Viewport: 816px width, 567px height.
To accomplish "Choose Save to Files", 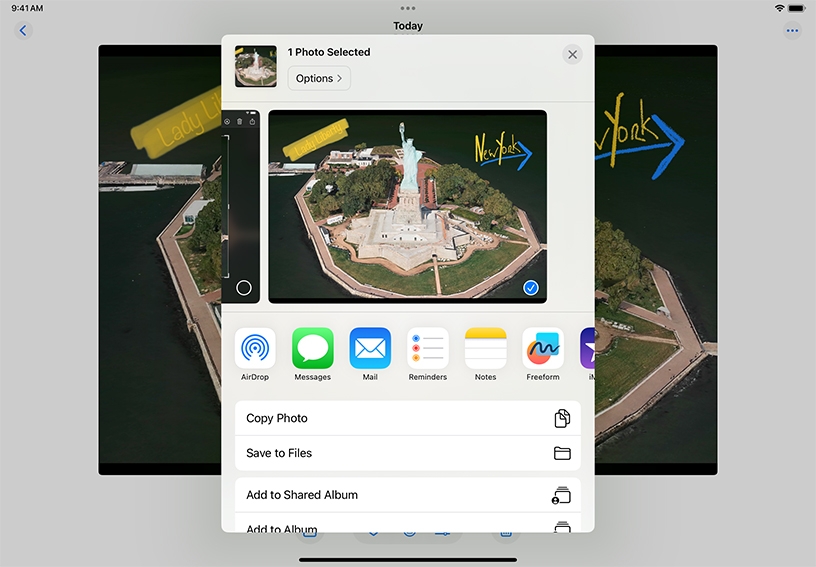I will tap(407, 453).
